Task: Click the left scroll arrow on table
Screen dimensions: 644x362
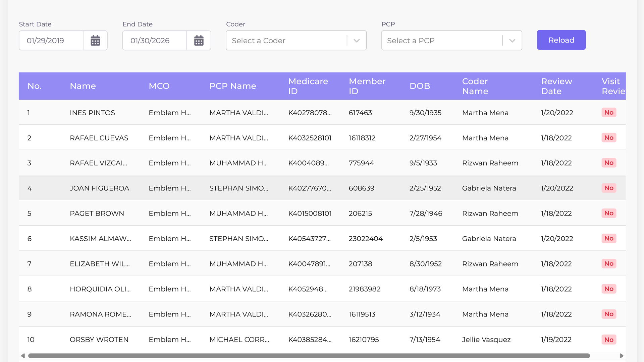Action: coord(23,356)
